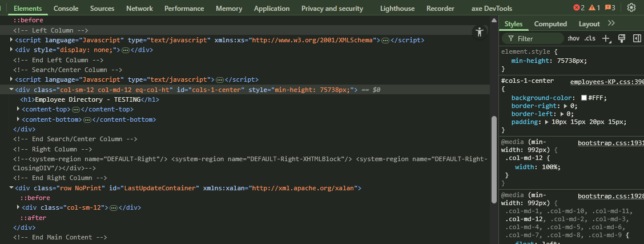Open the Recorder tab
This screenshot has height=244, width=644.
[440, 8]
